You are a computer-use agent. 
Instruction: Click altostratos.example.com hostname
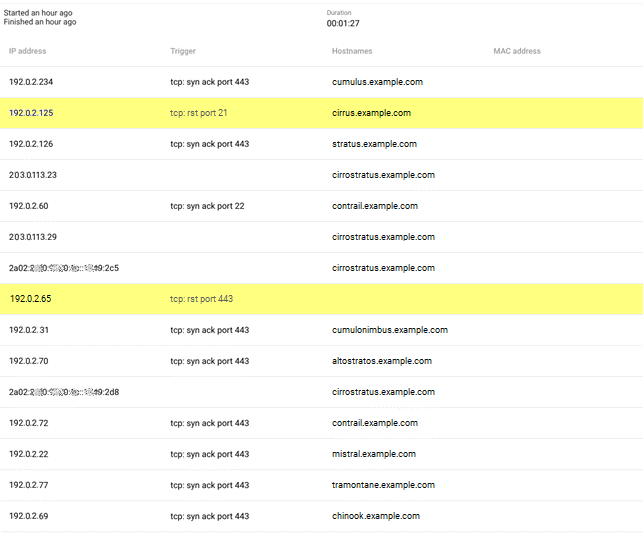tap(381, 361)
